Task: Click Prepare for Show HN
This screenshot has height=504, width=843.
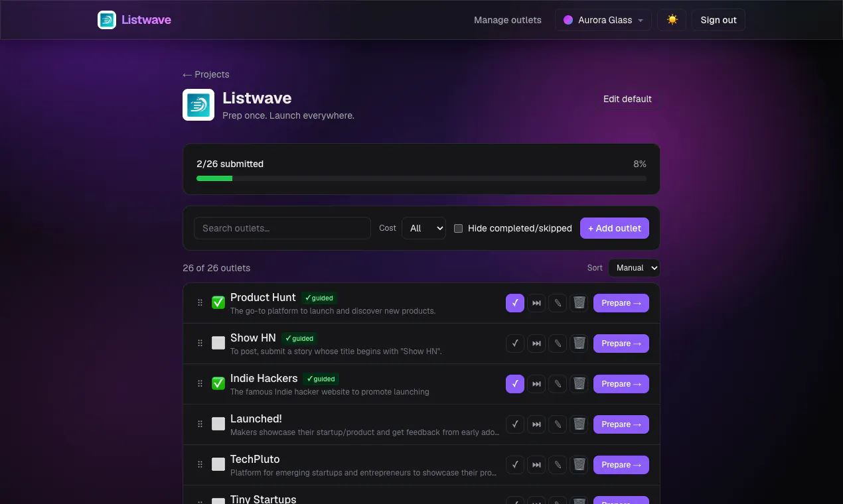Action: 621,344
